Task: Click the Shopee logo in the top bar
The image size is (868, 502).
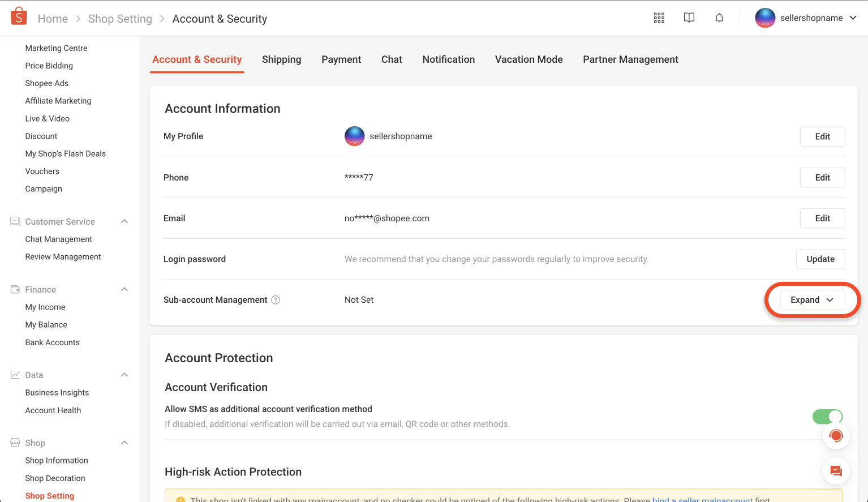Action: click(x=19, y=16)
